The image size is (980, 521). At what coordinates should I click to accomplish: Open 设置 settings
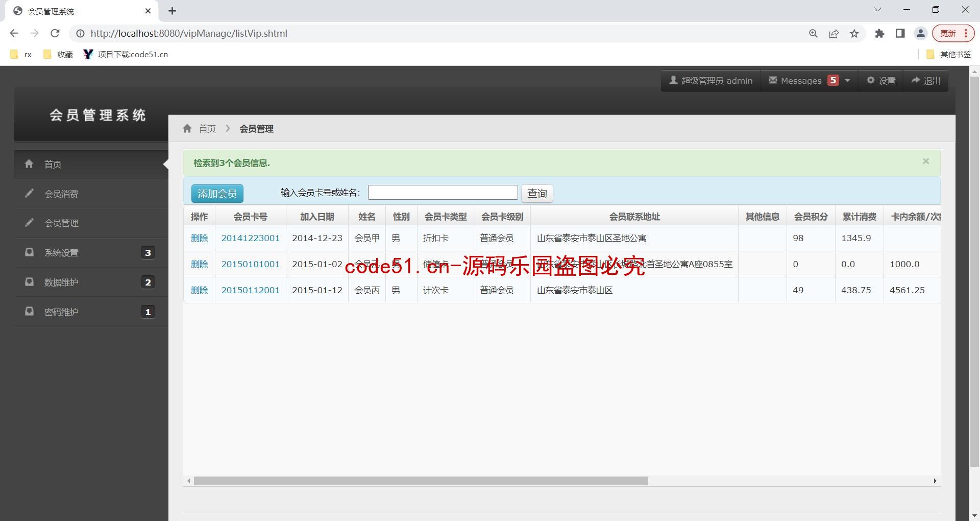881,81
